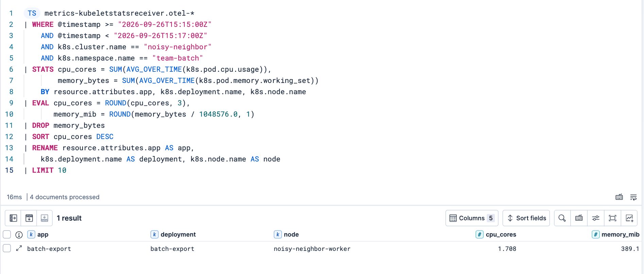The image size is (644, 274).
Task: Place cursor on the LIMIT keyword in line 15
Action: [43, 170]
